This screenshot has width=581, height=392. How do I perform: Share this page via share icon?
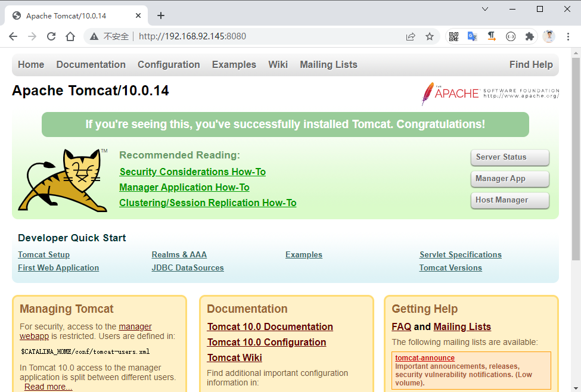click(411, 36)
